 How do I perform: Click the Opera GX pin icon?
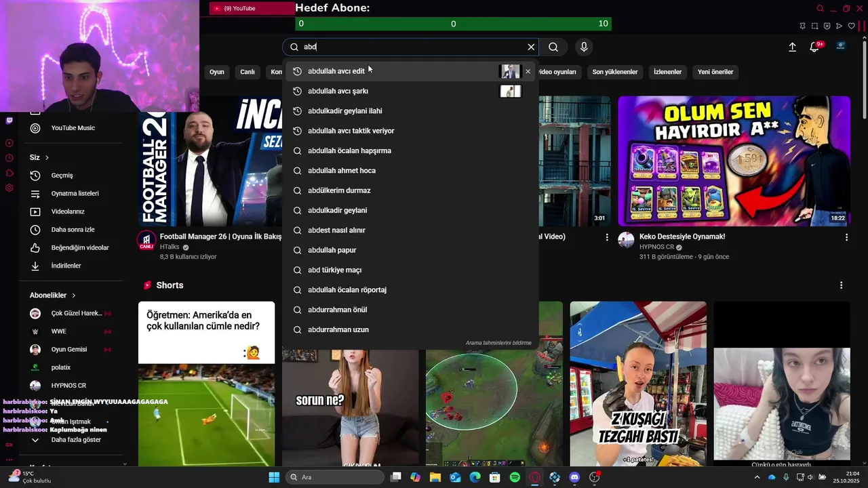[802, 26]
